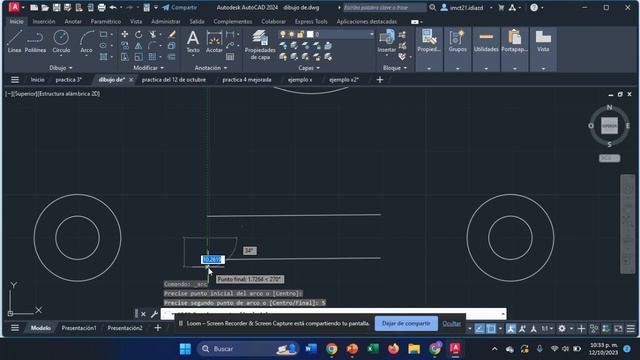Open the Paramétrico ribbon tab

(106, 22)
